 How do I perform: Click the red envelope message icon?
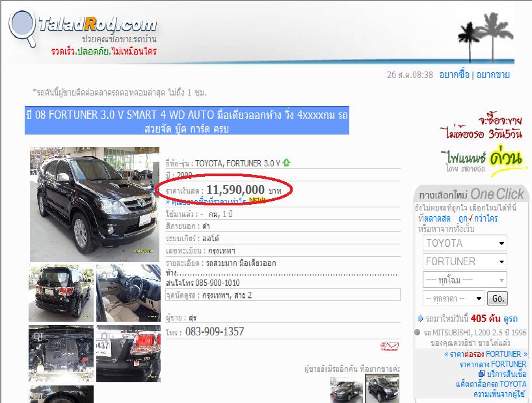click(x=389, y=346)
